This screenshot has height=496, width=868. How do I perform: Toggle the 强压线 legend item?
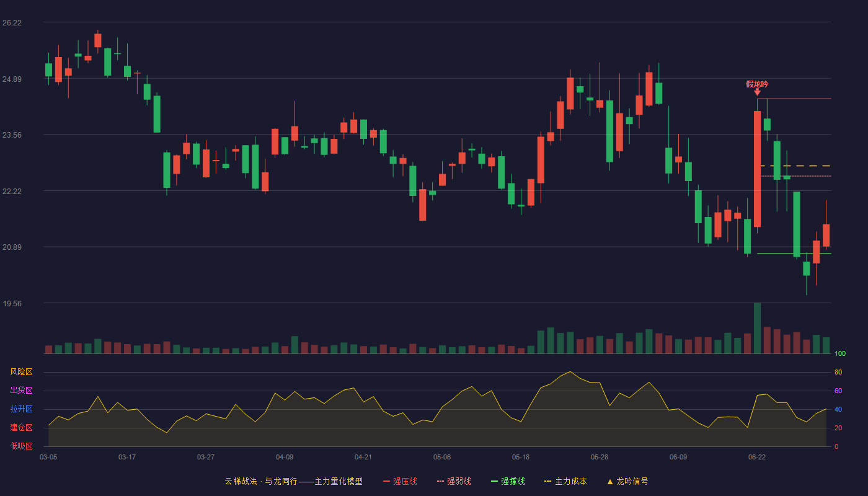click(x=400, y=481)
